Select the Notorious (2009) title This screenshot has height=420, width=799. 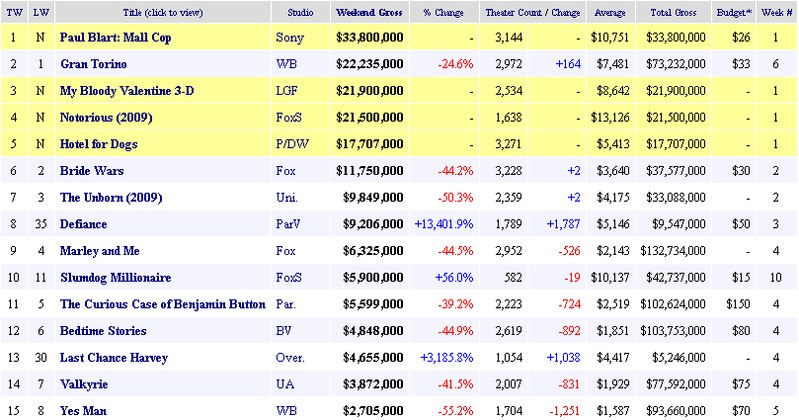click(x=107, y=118)
